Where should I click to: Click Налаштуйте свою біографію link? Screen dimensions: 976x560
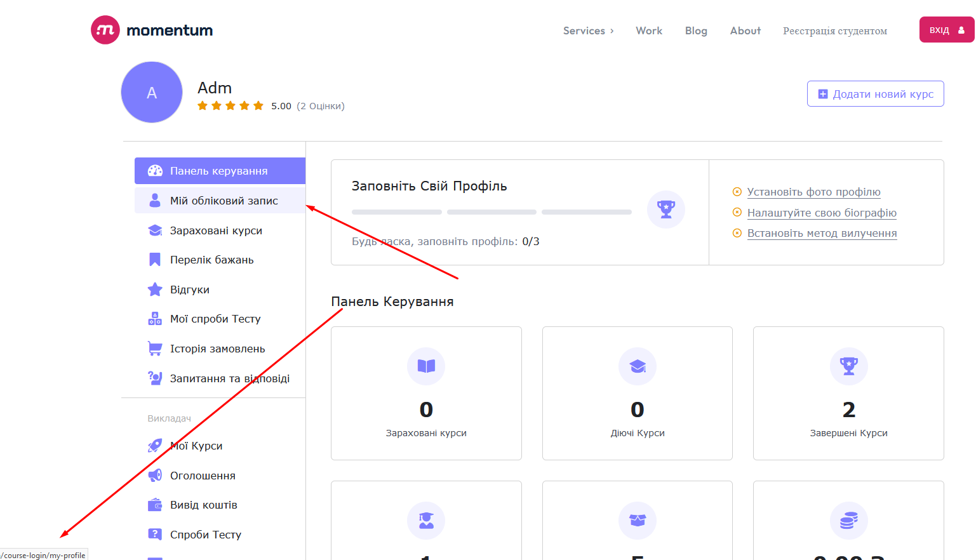(822, 213)
